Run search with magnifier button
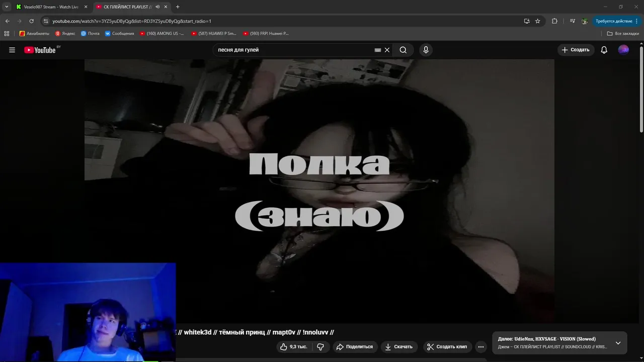Image resolution: width=644 pixels, height=362 pixels. (403, 50)
